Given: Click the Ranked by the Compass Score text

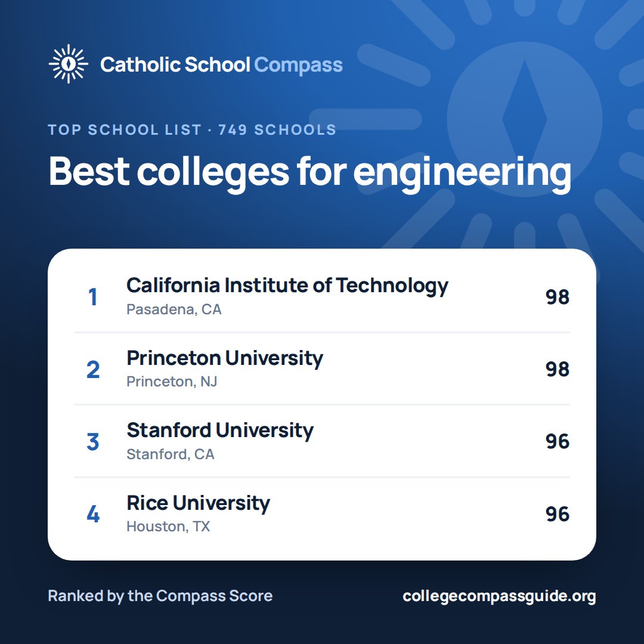Looking at the screenshot, I should tap(160, 596).
